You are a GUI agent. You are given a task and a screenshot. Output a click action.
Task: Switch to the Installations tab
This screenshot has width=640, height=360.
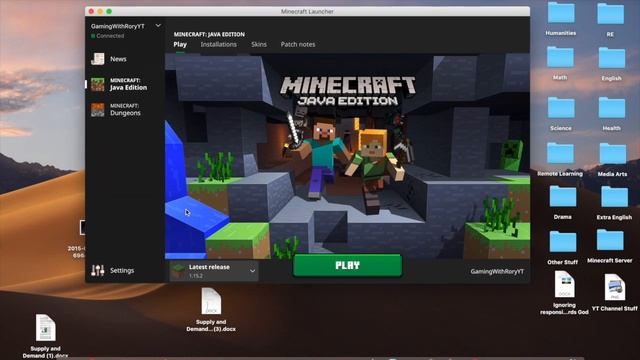coord(218,44)
